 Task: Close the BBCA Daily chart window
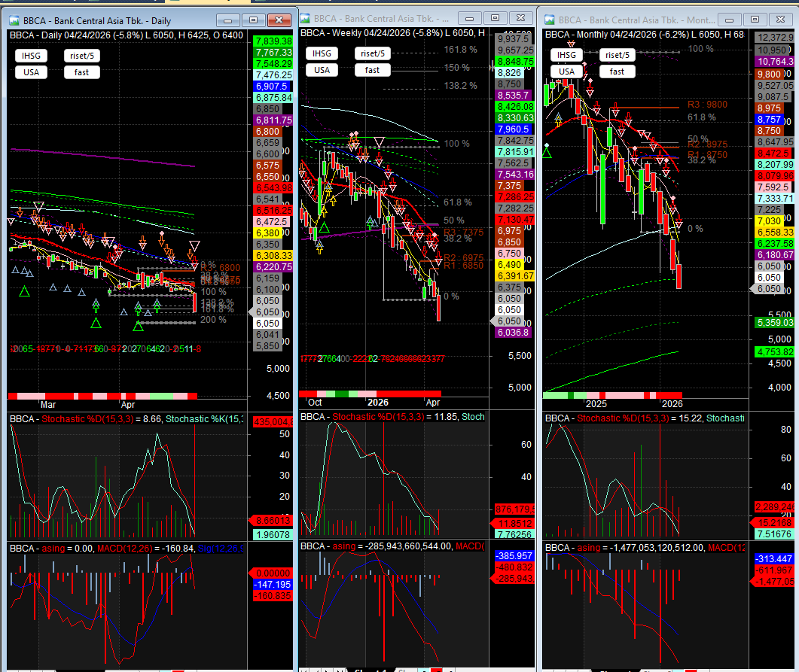(279, 20)
